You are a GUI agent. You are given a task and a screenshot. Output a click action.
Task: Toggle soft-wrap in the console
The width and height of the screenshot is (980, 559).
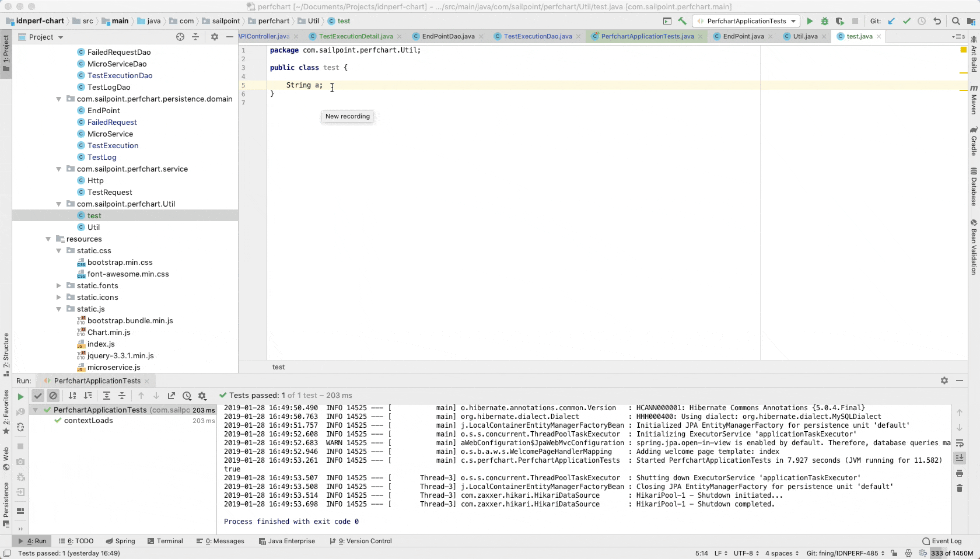click(x=960, y=443)
